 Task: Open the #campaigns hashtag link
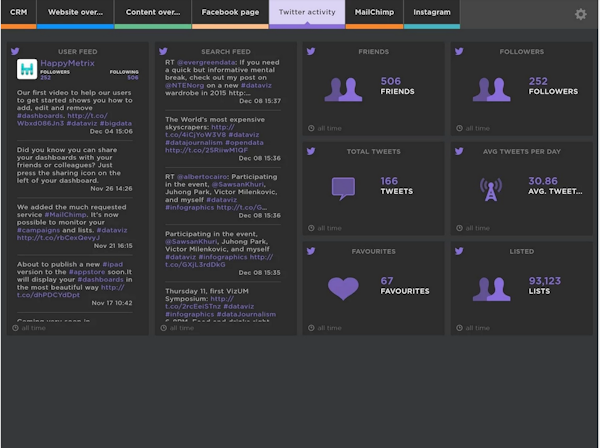click(x=38, y=230)
